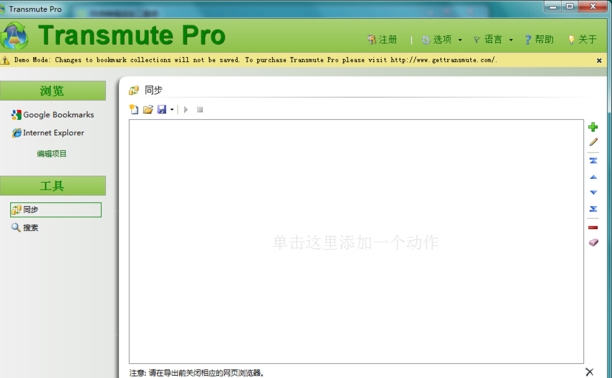612x378 pixels.
Task: Add an action with green plus icon
Action: point(593,127)
